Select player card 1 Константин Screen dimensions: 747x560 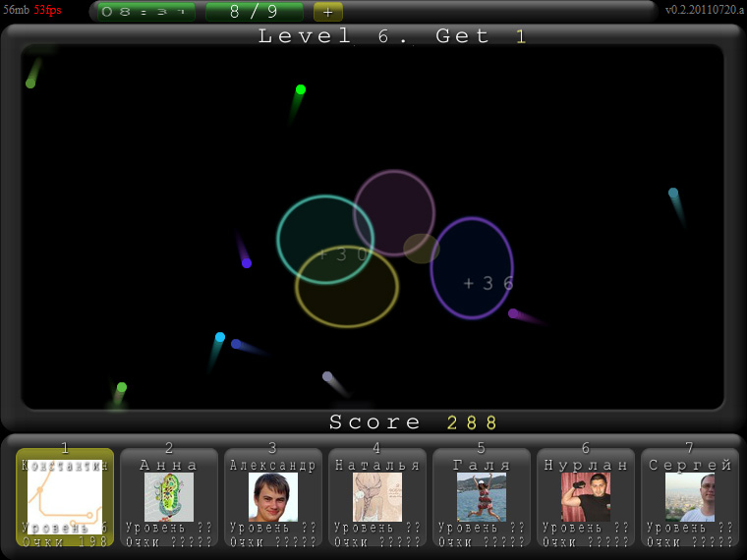tap(65, 498)
